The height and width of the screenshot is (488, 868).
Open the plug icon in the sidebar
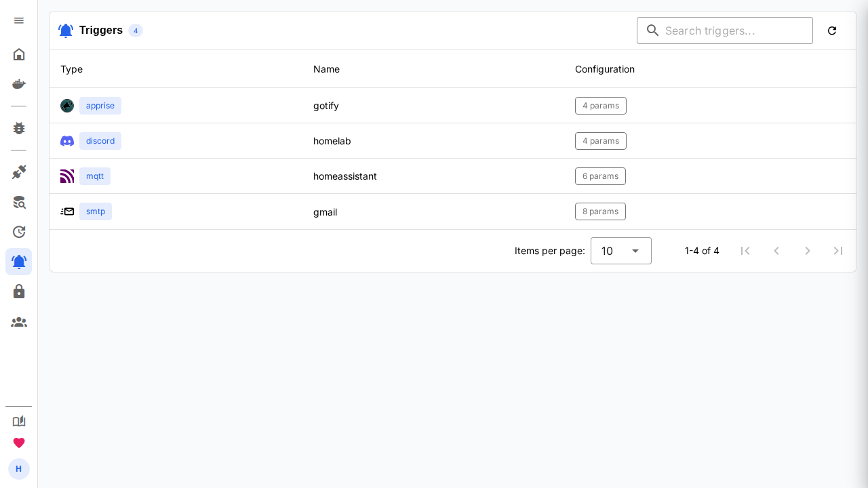coord(19,172)
